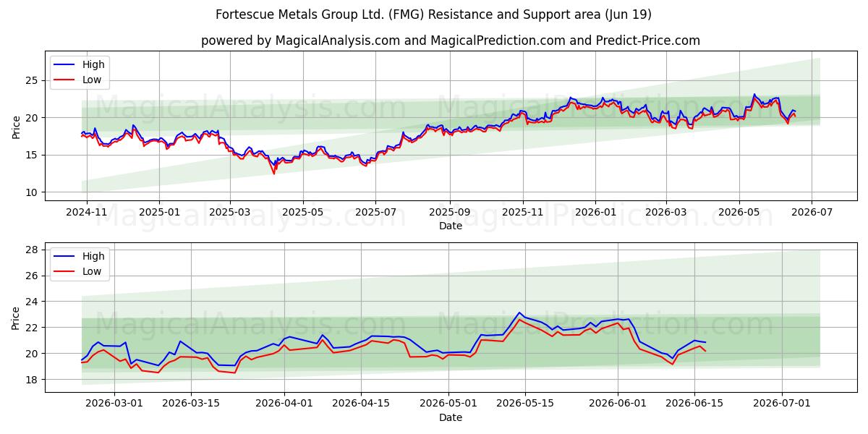The height and width of the screenshot is (434, 868).
Task: Click the 2025-11 tick label on the top chart
Action: click(522, 212)
